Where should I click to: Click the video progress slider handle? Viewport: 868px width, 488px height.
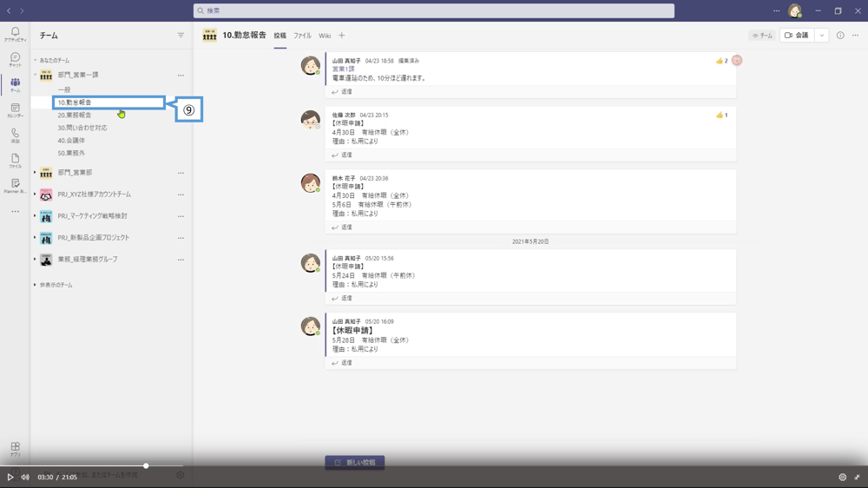146,465
